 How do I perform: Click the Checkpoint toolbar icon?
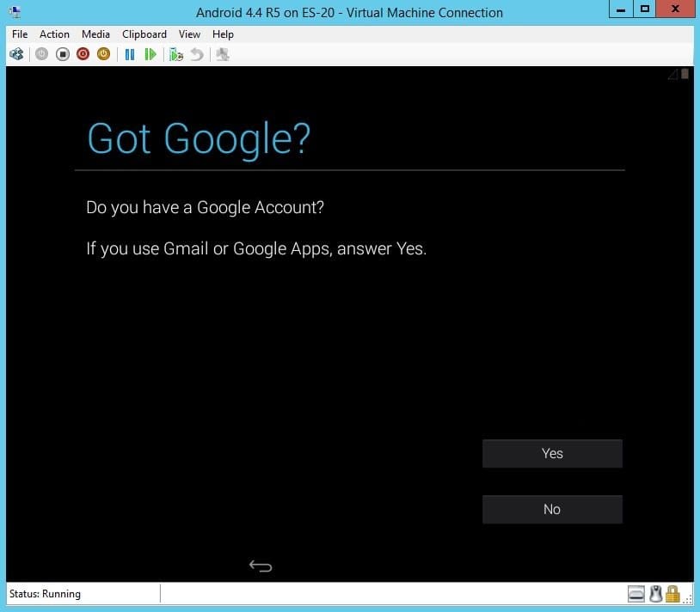pos(176,54)
